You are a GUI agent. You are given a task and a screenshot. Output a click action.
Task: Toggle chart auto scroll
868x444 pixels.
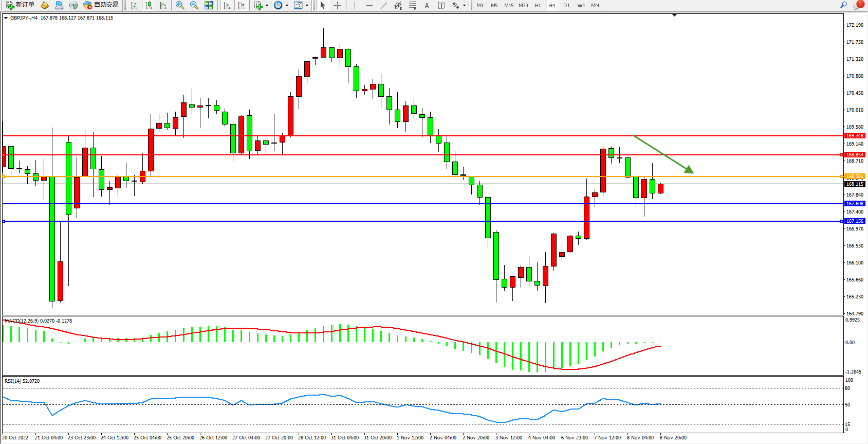(x=227, y=5)
